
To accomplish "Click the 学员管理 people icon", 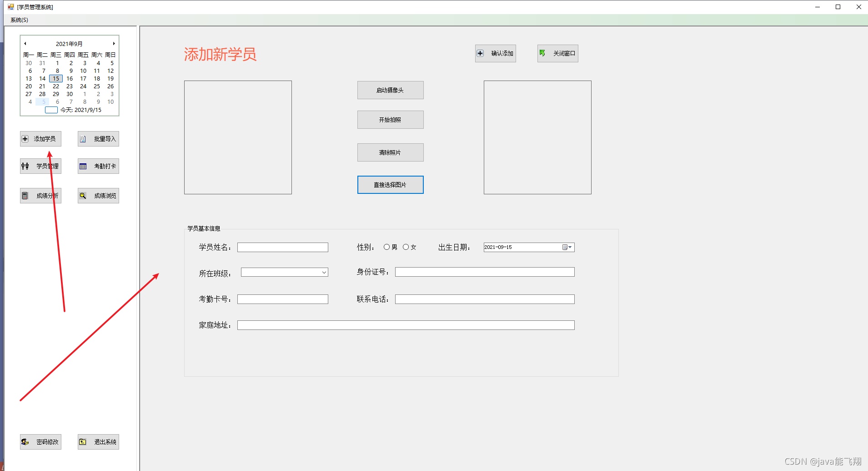I will point(25,166).
